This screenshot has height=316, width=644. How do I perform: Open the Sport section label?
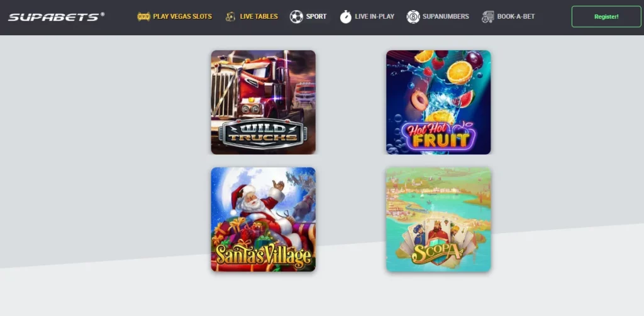[316, 17]
